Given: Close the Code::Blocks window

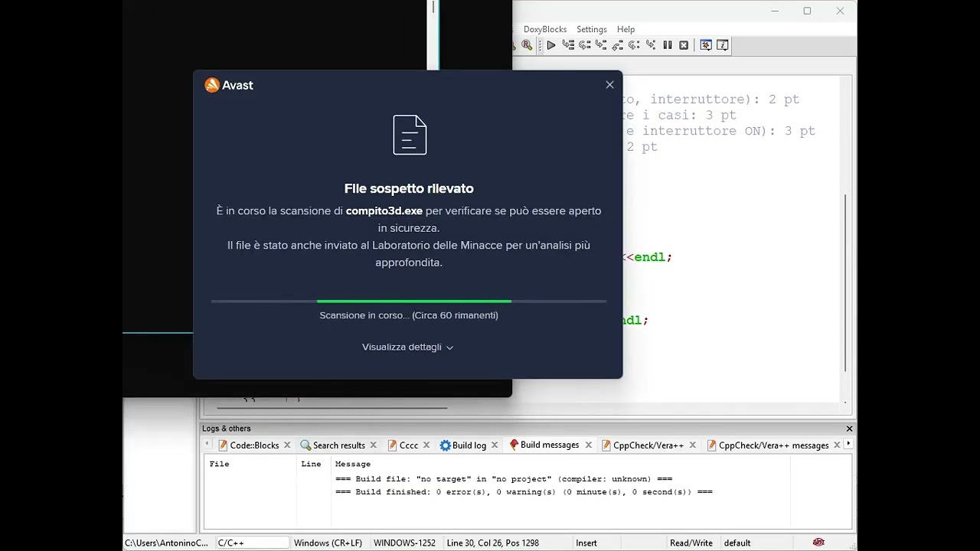Looking at the screenshot, I should [840, 11].
